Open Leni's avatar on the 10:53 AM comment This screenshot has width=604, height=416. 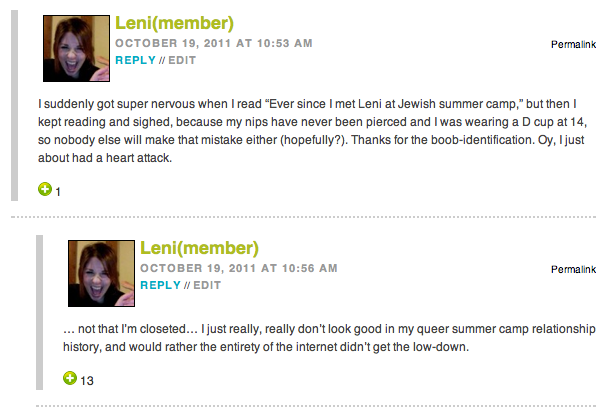tap(75, 49)
